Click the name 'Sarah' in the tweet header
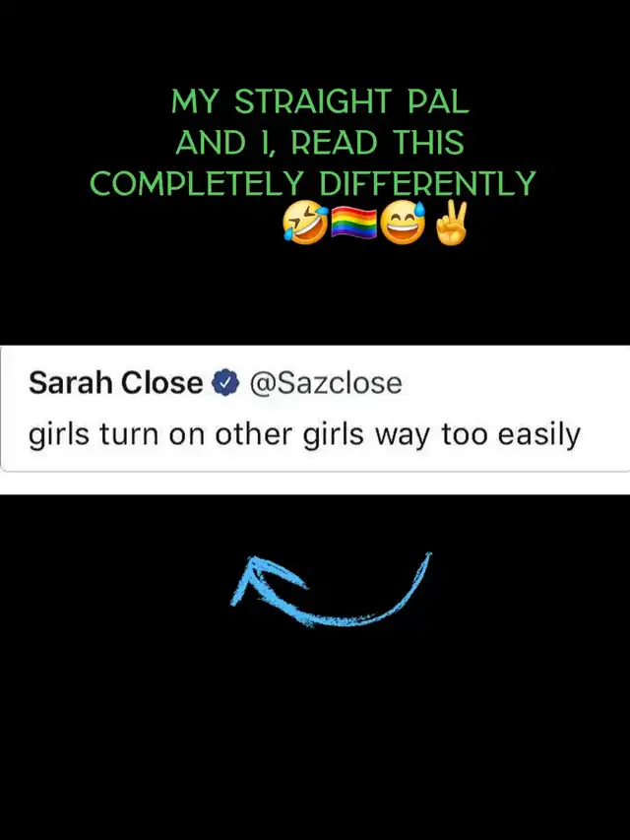The image size is (630, 840). pos(71,383)
